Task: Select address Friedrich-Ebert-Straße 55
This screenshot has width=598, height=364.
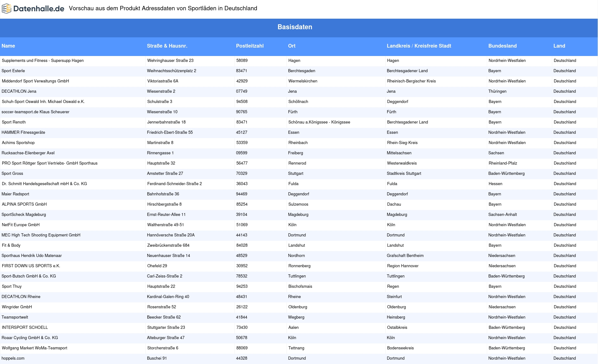Action: pos(170,133)
